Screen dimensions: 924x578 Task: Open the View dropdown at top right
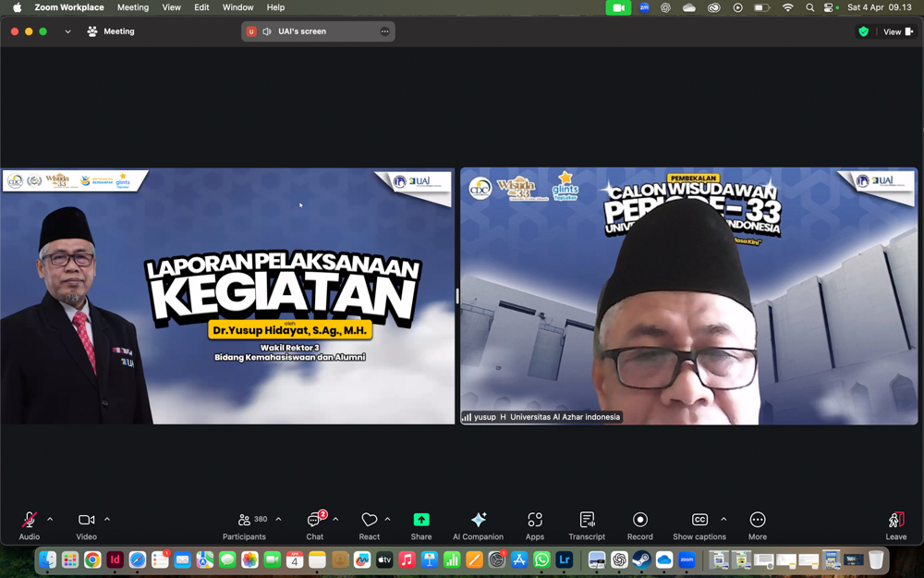tap(897, 31)
